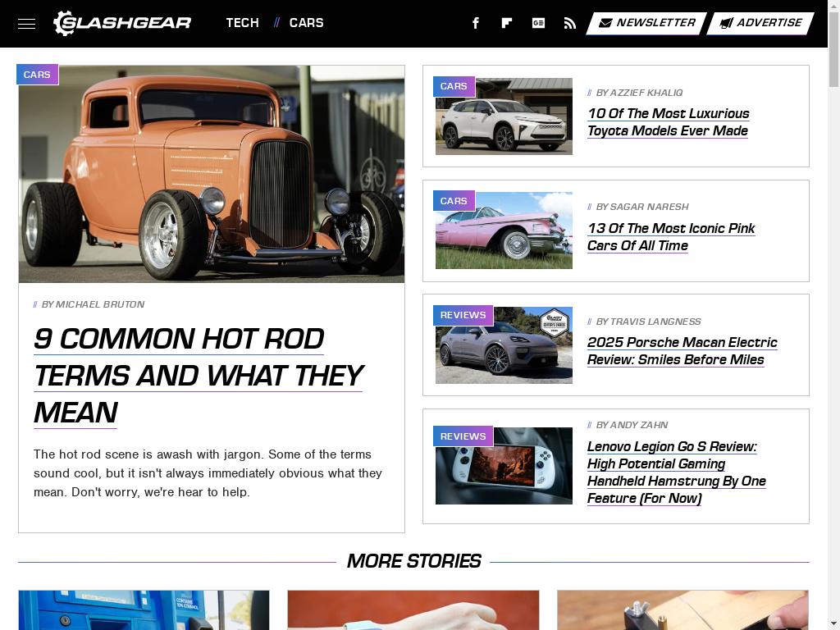This screenshot has height=630, width=840.
Task: Click the orange hot rod featured image
Action: tap(212, 174)
